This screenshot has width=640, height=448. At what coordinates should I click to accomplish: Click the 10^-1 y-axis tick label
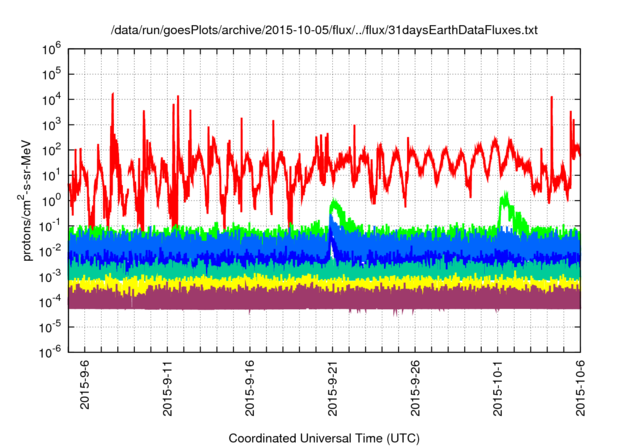point(50,226)
